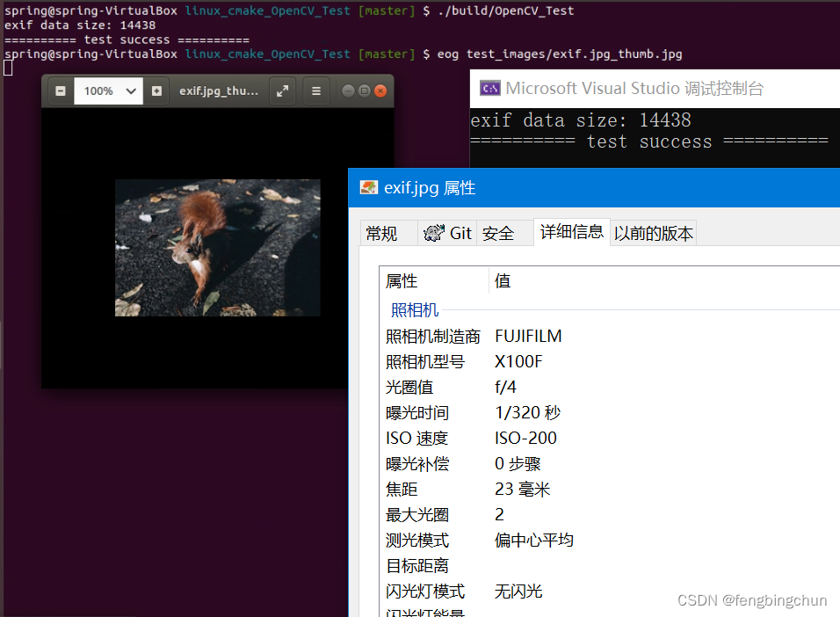Click the 属性 column header
This screenshot has height=617, width=840.
pyautogui.click(x=402, y=281)
